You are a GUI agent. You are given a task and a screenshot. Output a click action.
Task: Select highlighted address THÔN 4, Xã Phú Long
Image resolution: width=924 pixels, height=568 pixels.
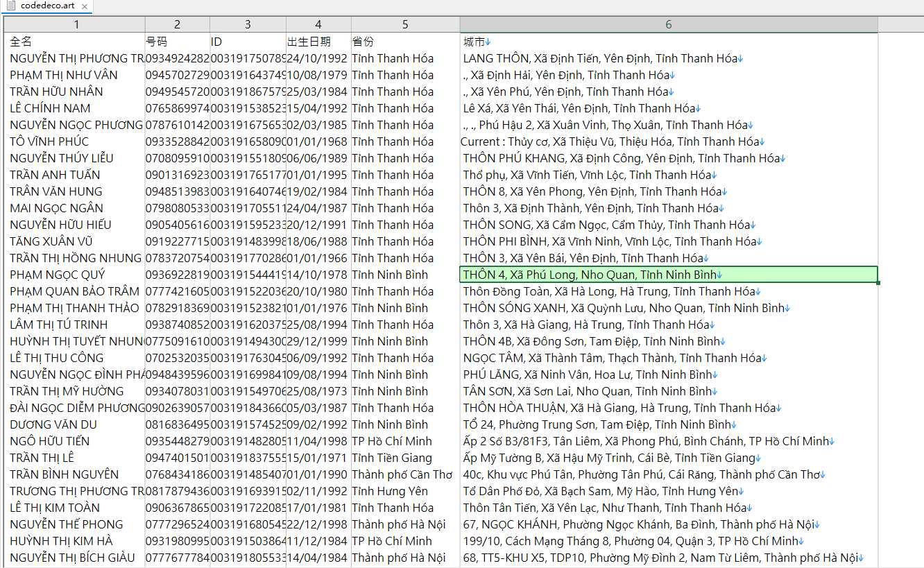tap(669, 275)
